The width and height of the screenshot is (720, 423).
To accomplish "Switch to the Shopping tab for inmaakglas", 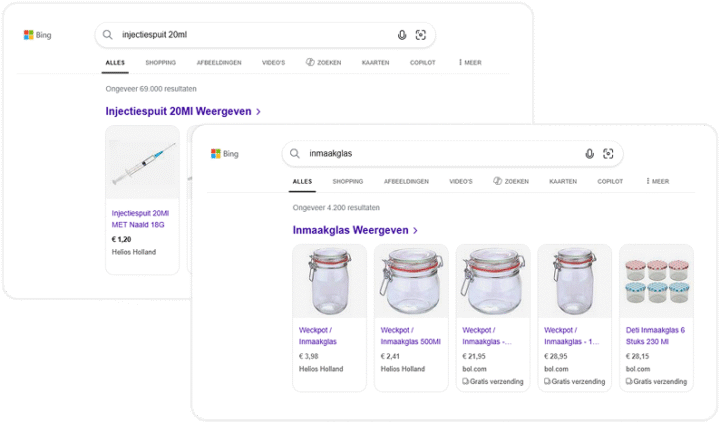I will point(348,181).
